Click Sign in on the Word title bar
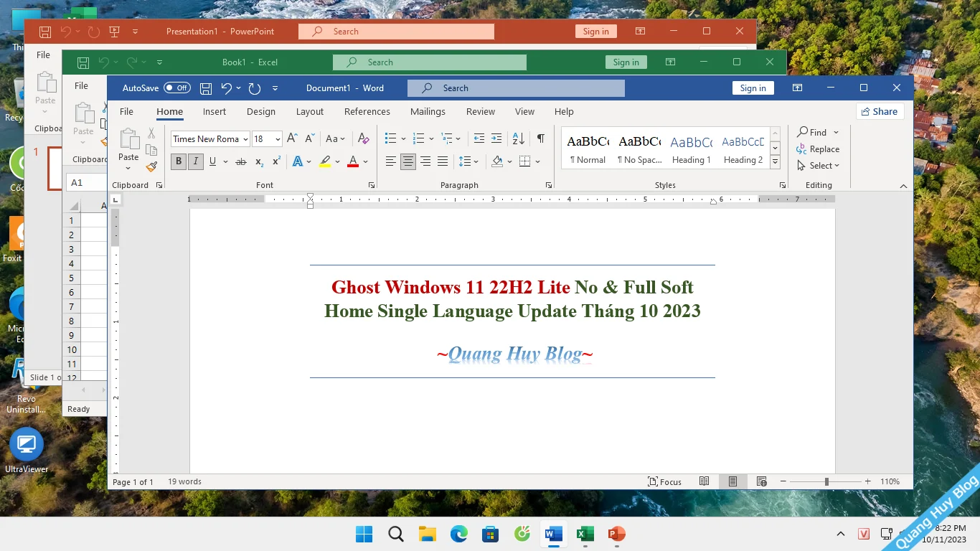The width and height of the screenshot is (980, 551). tap(753, 88)
